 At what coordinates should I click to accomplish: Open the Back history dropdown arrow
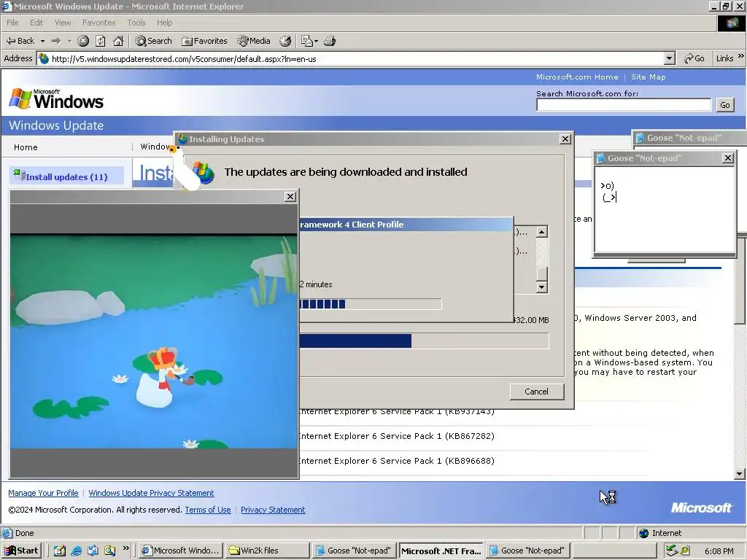(x=42, y=41)
